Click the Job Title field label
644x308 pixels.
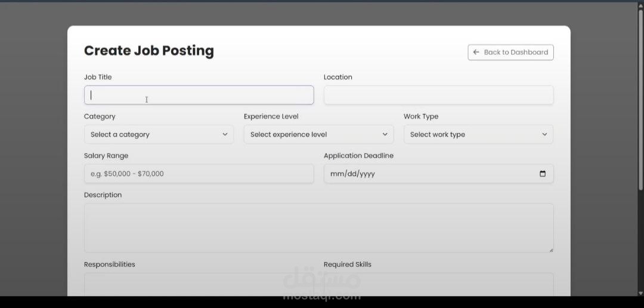click(98, 77)
